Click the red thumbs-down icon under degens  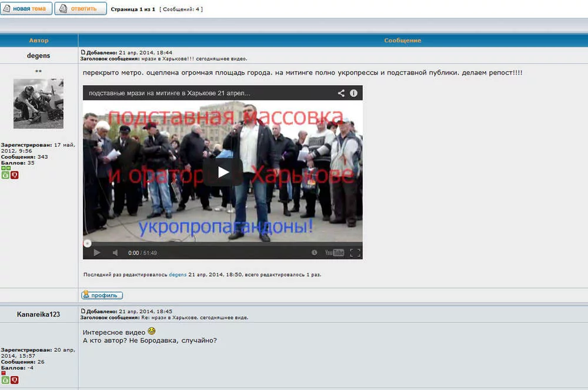(x=15, y=175)
